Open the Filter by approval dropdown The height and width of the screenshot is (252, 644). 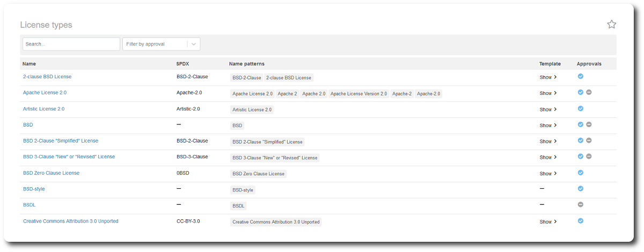tap(161, 44)
